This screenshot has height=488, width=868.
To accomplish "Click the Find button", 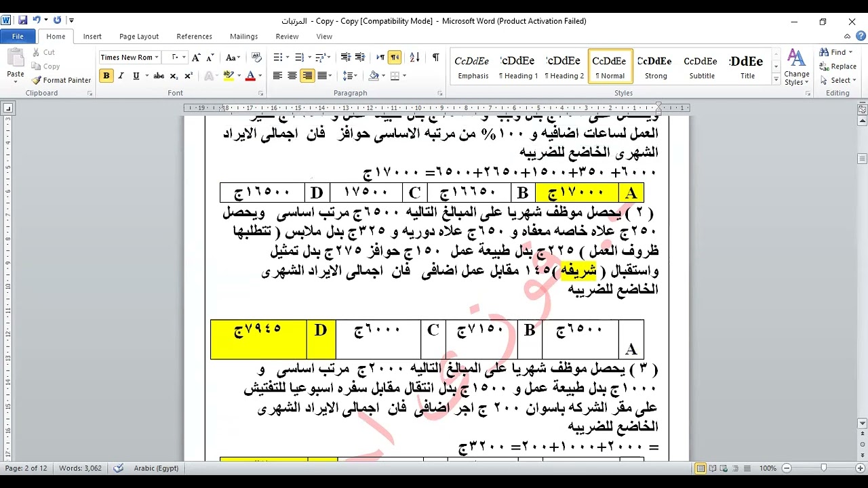I will 833,52.
